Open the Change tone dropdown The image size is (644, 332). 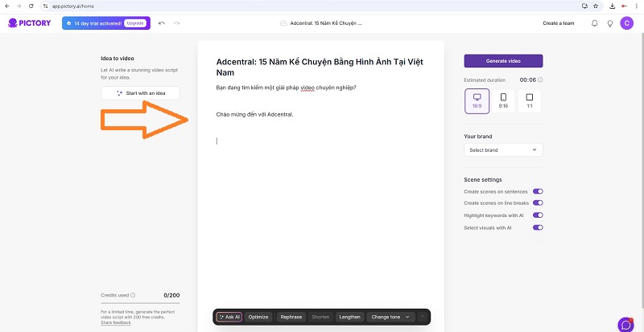(x=390, y=318)
